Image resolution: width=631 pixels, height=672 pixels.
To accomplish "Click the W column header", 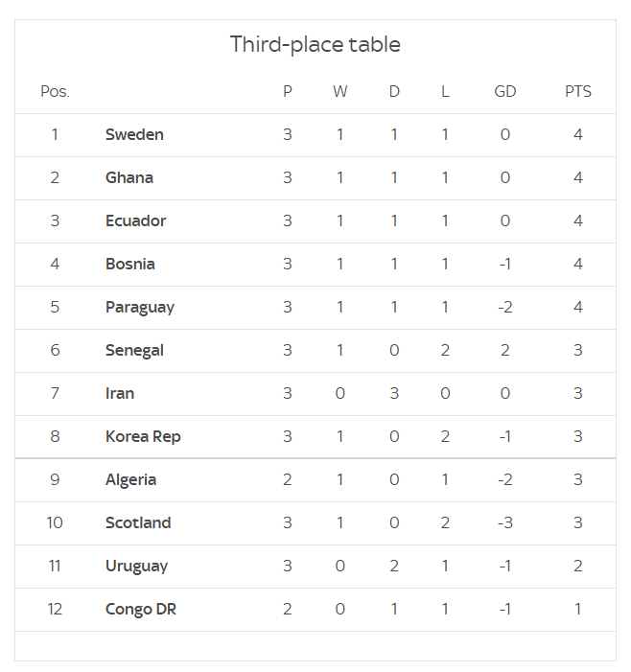I will tap(339, 91).
